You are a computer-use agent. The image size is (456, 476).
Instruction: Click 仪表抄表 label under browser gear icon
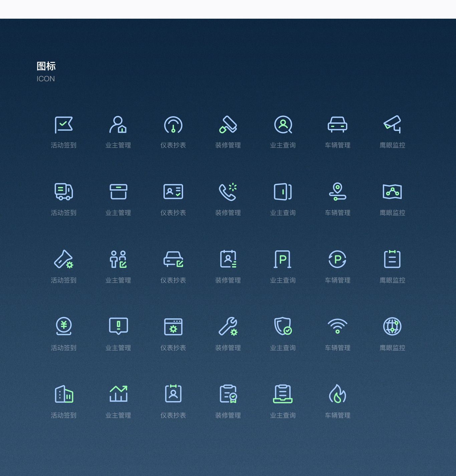[173, 348]
